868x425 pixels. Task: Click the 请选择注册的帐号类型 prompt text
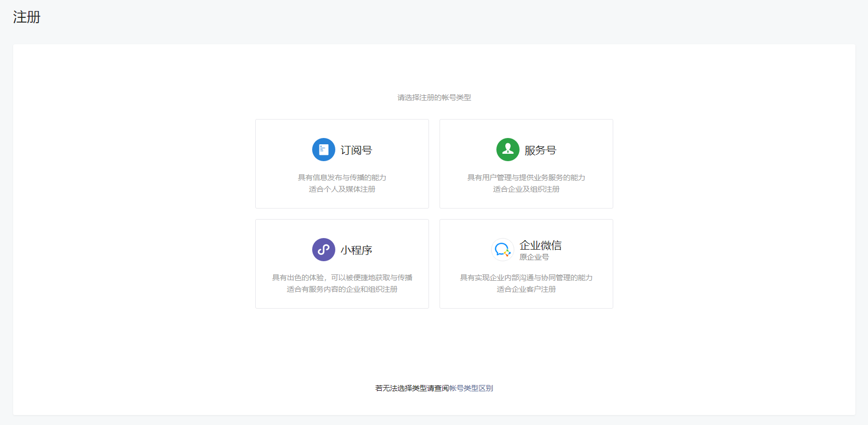(434, 97)
